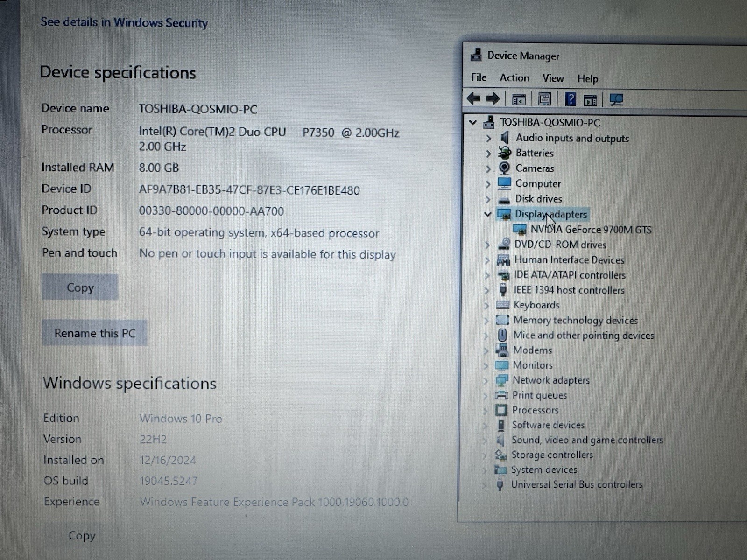Image resolution: width=747 pixels, height=560 pixels.
Task: Select the Monitors tree row
Action: pos(533,365)
